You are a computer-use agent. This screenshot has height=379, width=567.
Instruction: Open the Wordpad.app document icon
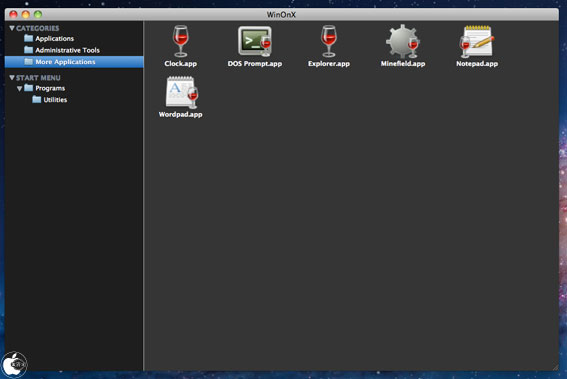coord(182,92)
